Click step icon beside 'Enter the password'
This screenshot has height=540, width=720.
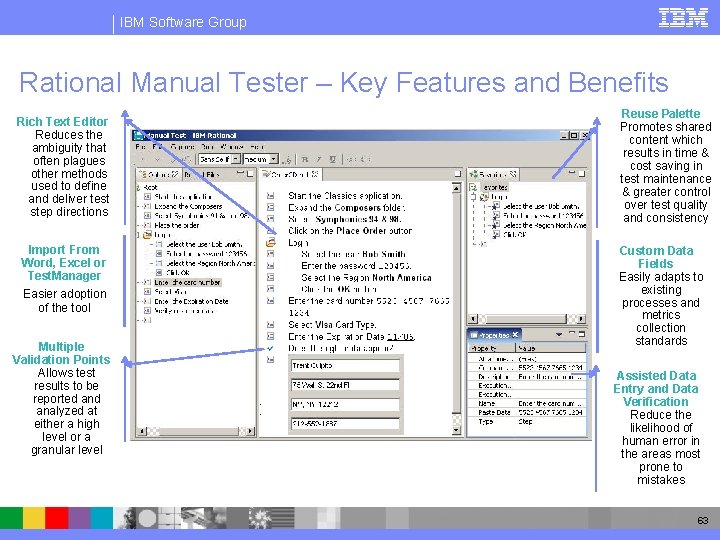(271, 266)
